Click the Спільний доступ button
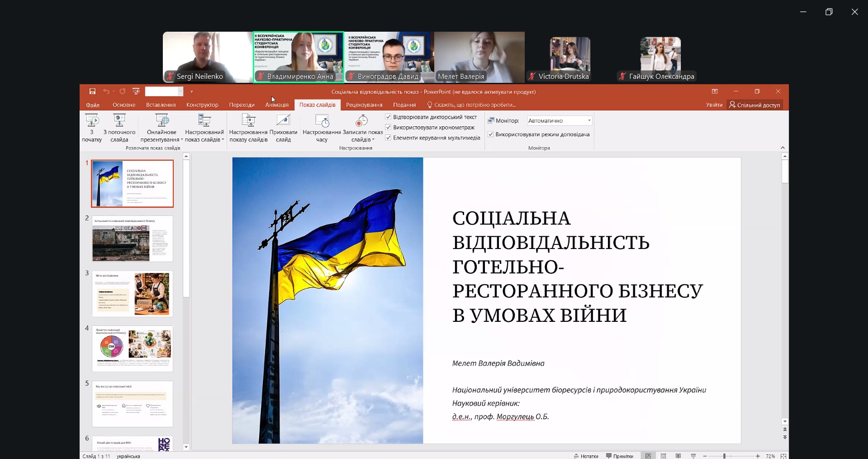 754,105
